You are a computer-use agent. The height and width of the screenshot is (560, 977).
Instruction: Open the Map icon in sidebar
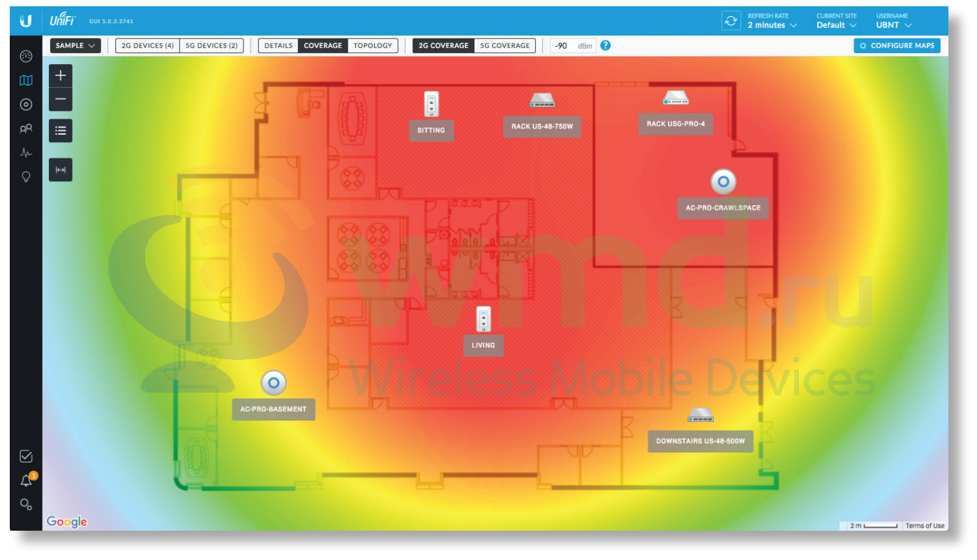(26, 81)
